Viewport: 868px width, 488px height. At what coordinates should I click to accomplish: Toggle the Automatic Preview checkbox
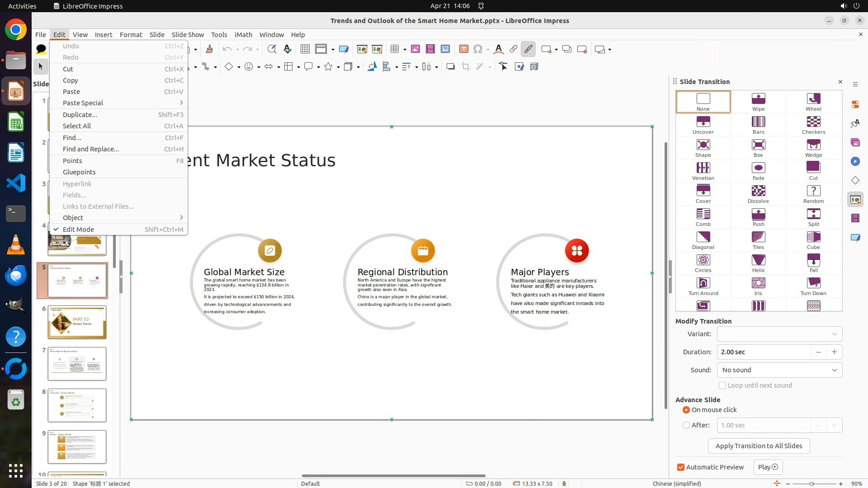click(681, 467)
